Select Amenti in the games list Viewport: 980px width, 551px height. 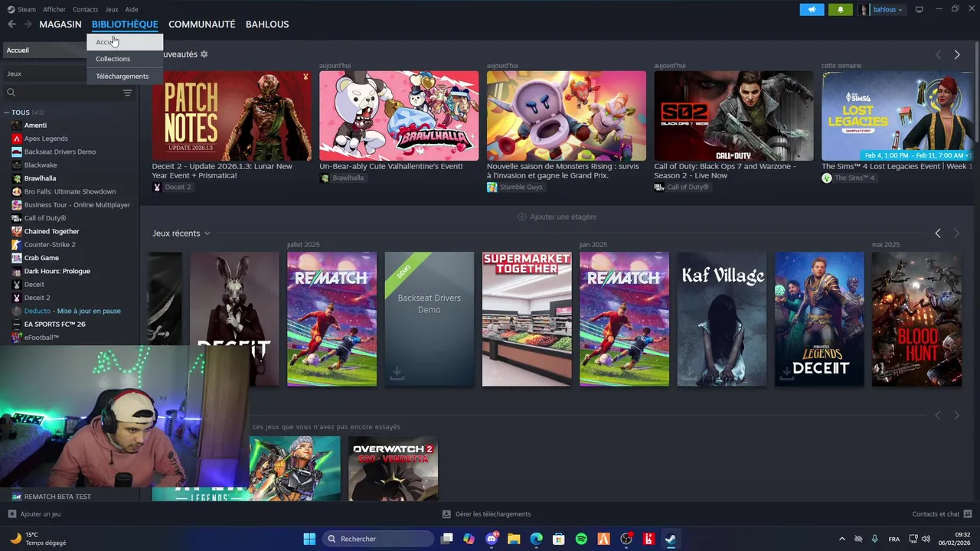point(35,126)
